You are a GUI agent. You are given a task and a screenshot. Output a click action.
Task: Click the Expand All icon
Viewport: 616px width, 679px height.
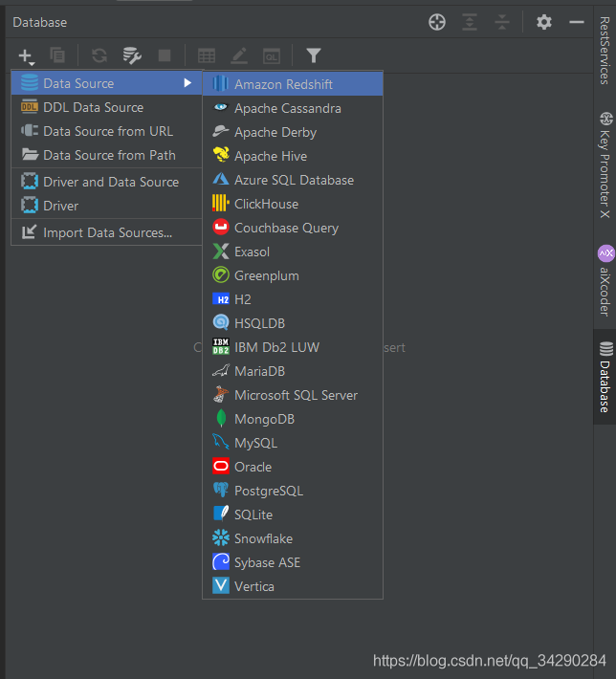click(470, 22)
